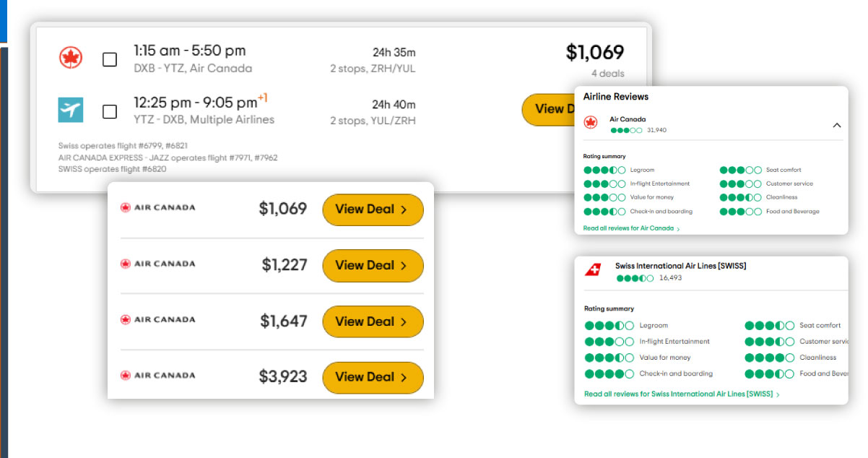Click View Deal for the $1,069 fare
868x458 pixels.
point(373,209)
